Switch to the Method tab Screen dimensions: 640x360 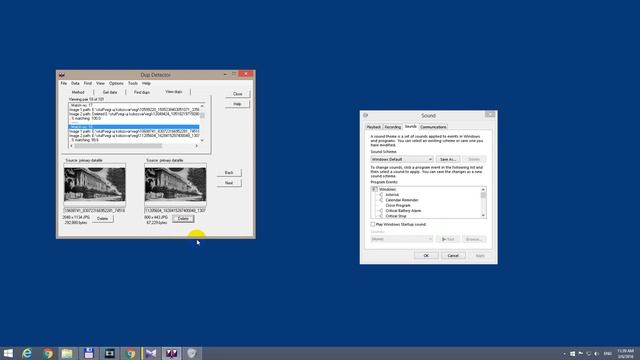(78, 92)
